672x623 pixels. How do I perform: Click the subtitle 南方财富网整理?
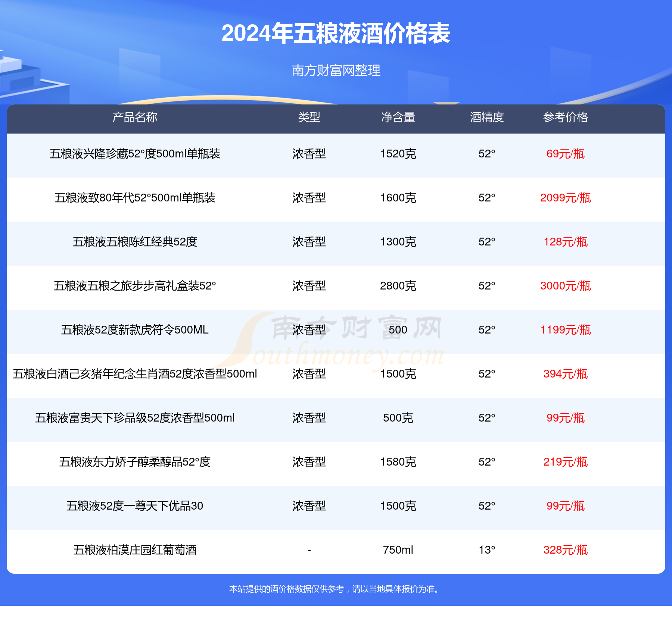tap(336, 71)
